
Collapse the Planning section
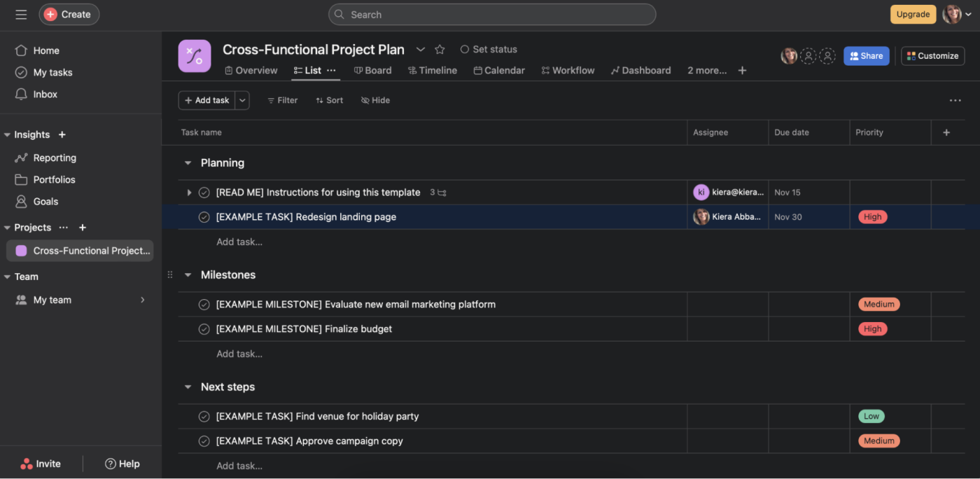(188, 163)
